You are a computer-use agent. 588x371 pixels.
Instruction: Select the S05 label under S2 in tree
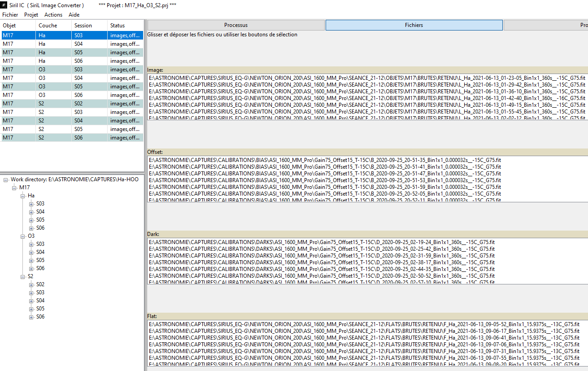tap(40, 309)
